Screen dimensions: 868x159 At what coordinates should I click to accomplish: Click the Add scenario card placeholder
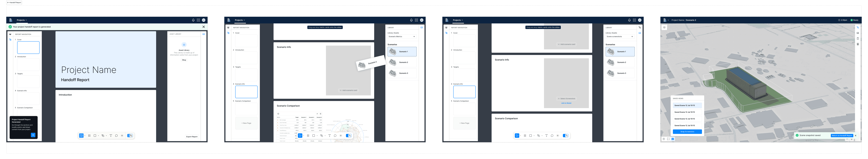(x=348, y=90)
